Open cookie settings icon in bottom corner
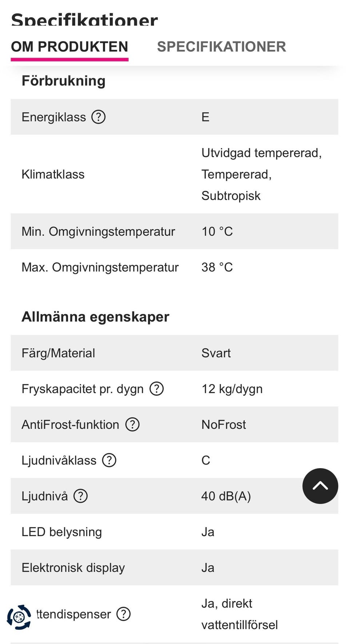The width and height of the screenshot is (349, 644). coord(19,617)
